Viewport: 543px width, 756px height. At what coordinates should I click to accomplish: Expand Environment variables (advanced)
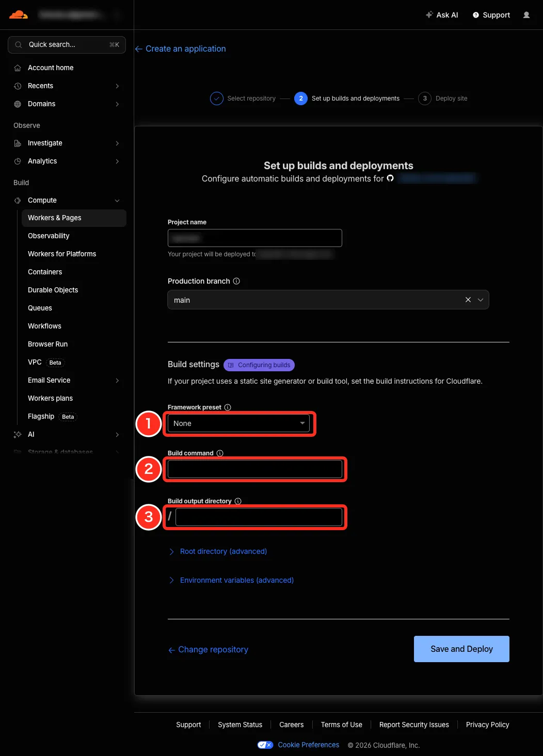231,581
